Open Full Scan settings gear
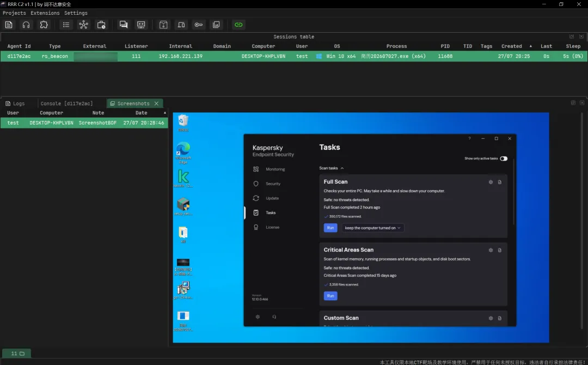Screen dimensions: 588x365 click(491, 182)
